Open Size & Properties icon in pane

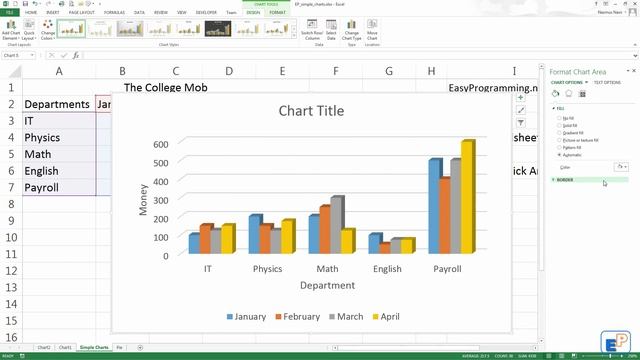coord(582,94)
